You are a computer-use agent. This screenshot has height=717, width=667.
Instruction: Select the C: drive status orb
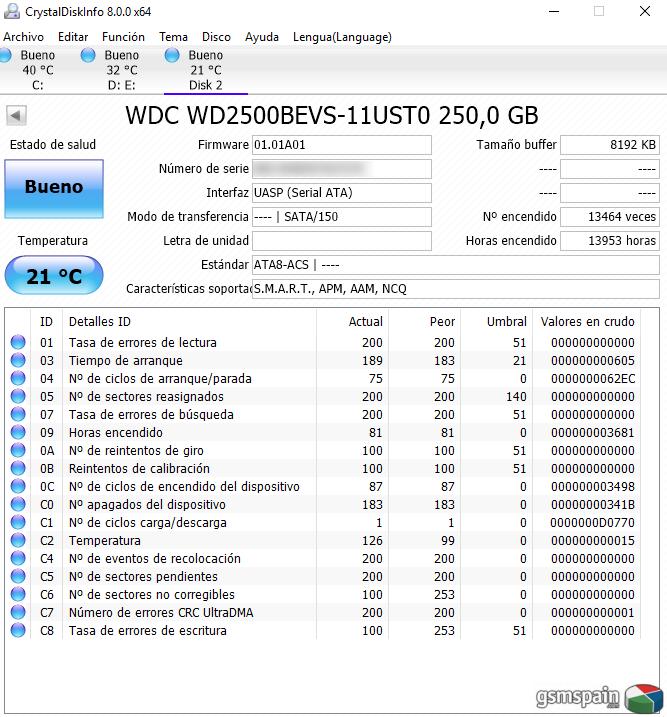tap(6, 55)
